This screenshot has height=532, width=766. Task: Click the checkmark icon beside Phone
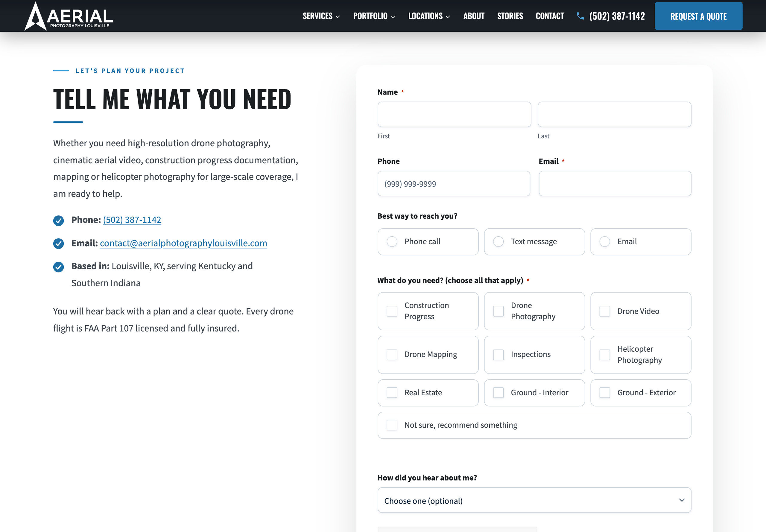click(58, 220)
